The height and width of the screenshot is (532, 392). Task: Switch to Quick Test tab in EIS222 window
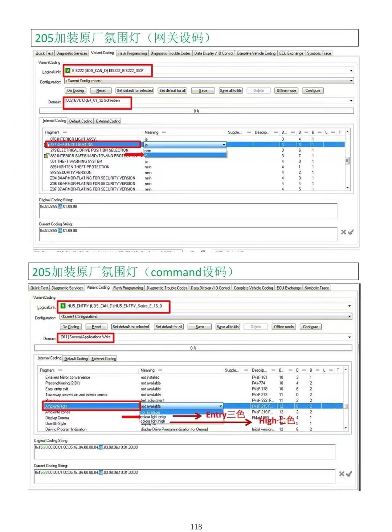click(x=44, y=53)
